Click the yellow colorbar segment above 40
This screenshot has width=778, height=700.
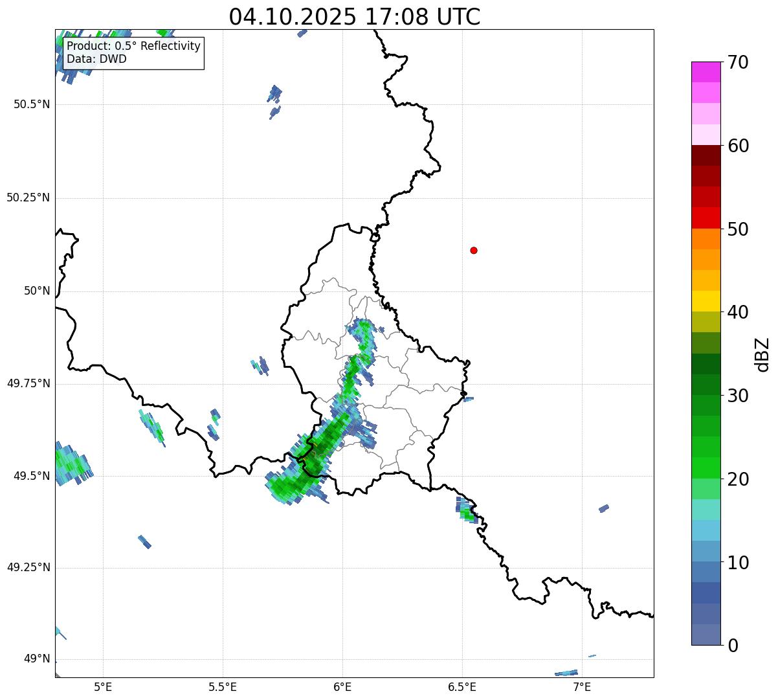coord(706,301)
